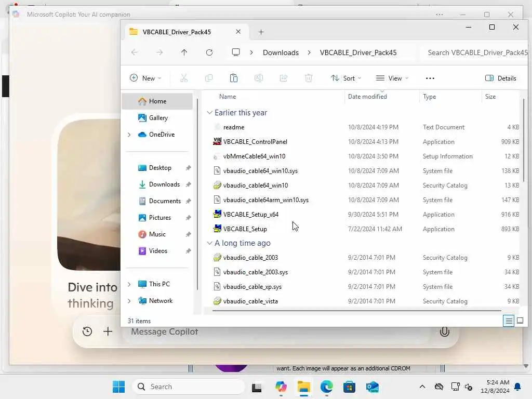Select Home in navigation pane

[x=157, y=101]
